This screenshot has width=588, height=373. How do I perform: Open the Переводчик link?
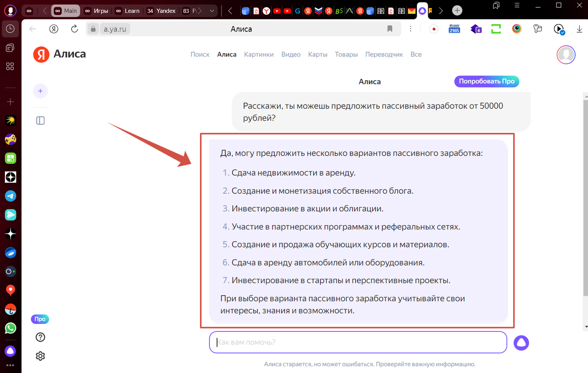(x=384, y=54)
